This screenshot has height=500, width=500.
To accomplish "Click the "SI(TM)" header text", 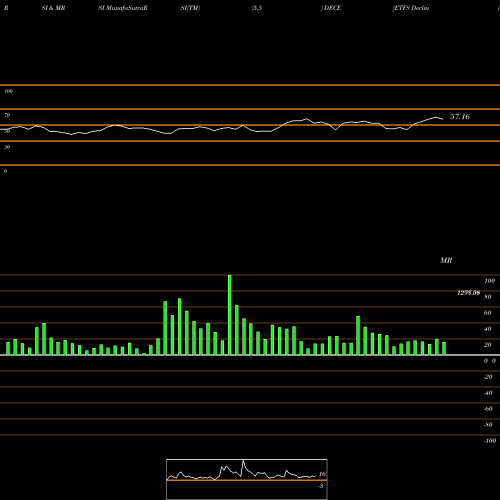I will pos(190,8).
